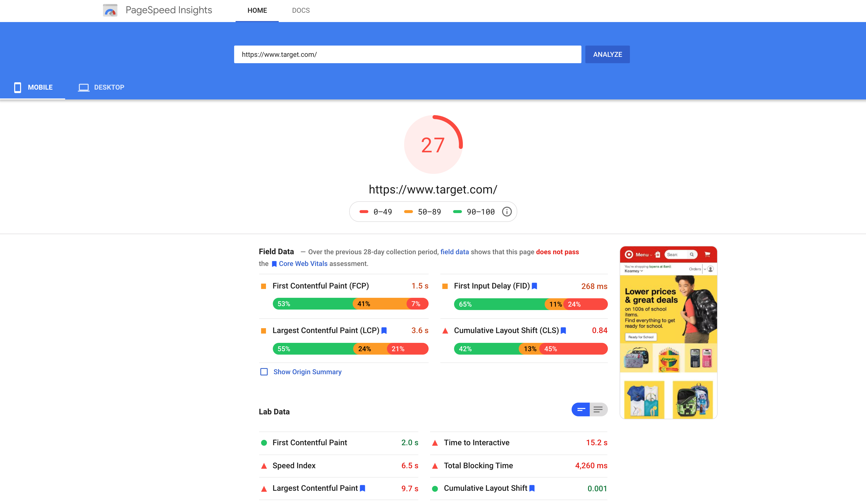866x504 pixels.
Task: Click the green circle beside lab Cumulative Layout Shift
Action: pyautogui.click(x=435, y=489)
